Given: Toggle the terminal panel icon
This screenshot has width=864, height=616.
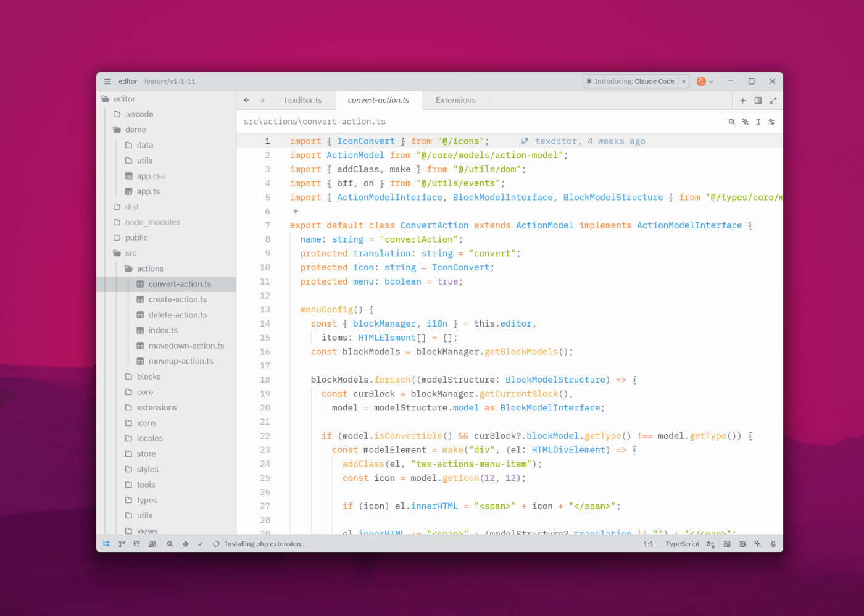Looking at the screenshot, I should pos(727,544).
